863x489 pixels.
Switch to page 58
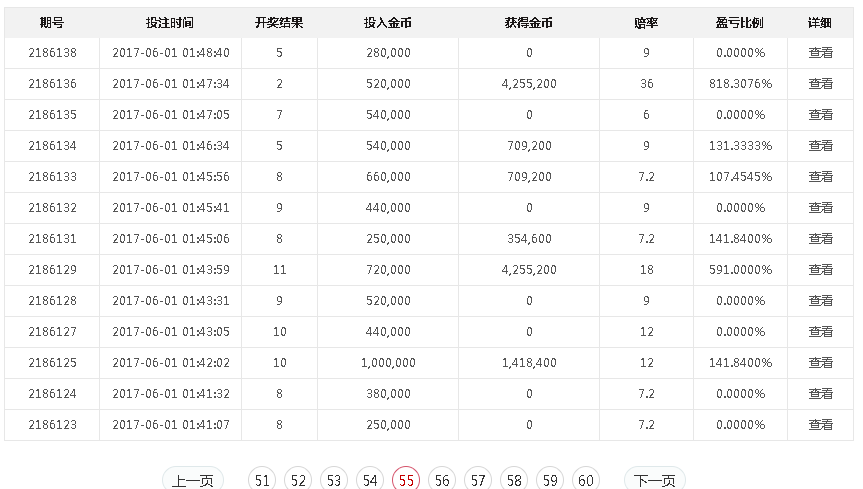514,481
